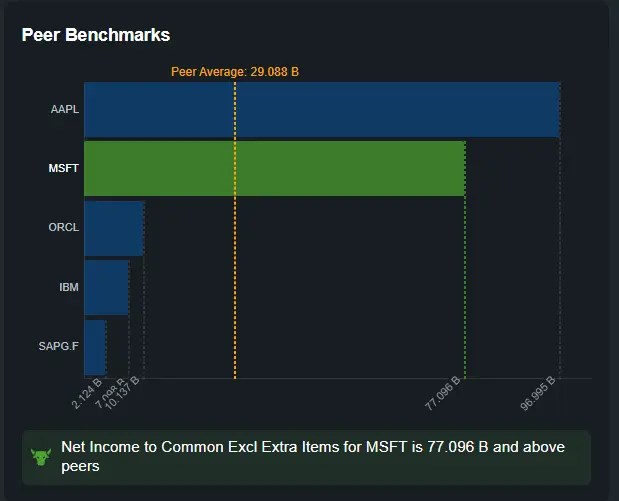Click the ORCL bar
This screenshot has height=501, width=619.
pos(114,228)
